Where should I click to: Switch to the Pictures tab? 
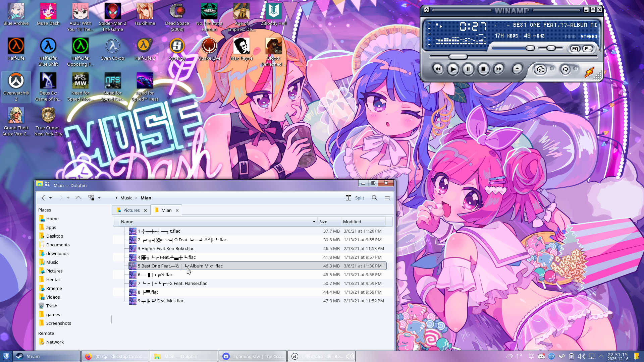[x=131, y=210]
